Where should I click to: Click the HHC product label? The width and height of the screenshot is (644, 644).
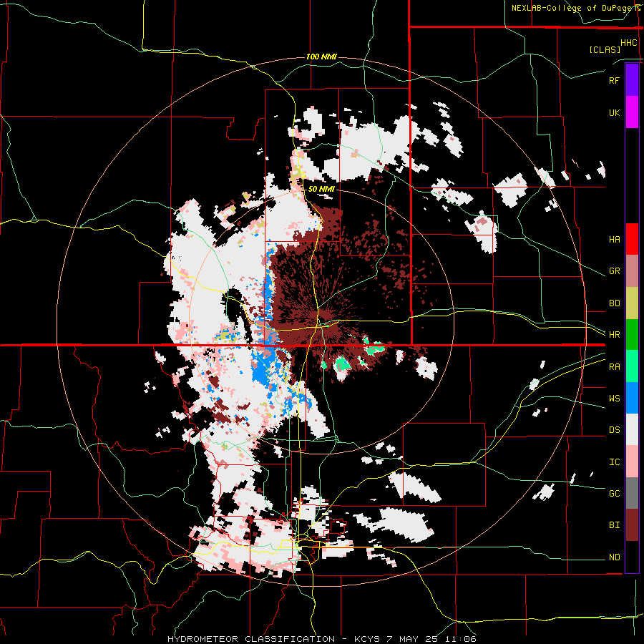click(x=628, y=43)
